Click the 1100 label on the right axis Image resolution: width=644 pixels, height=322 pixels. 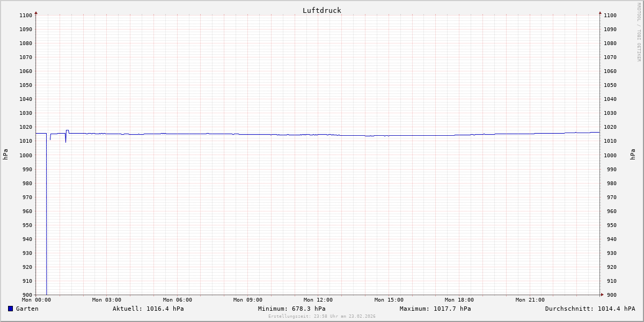[610, 16]
